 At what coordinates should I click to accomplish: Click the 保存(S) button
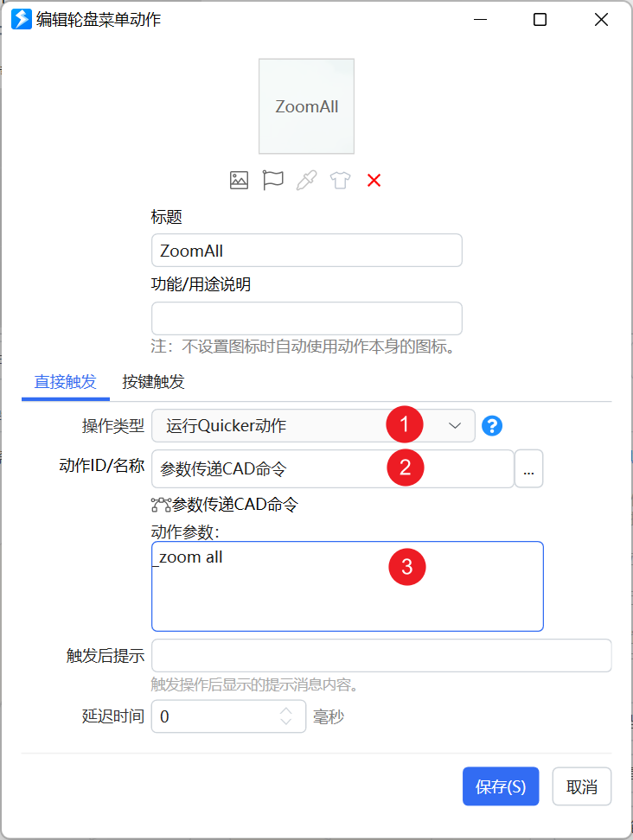(x=501, y=786)
